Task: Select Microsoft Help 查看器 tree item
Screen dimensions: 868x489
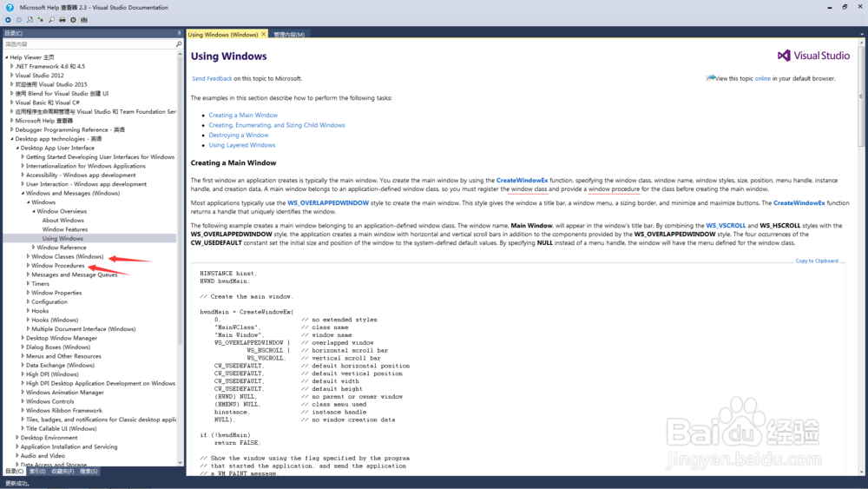Action: 43,121
